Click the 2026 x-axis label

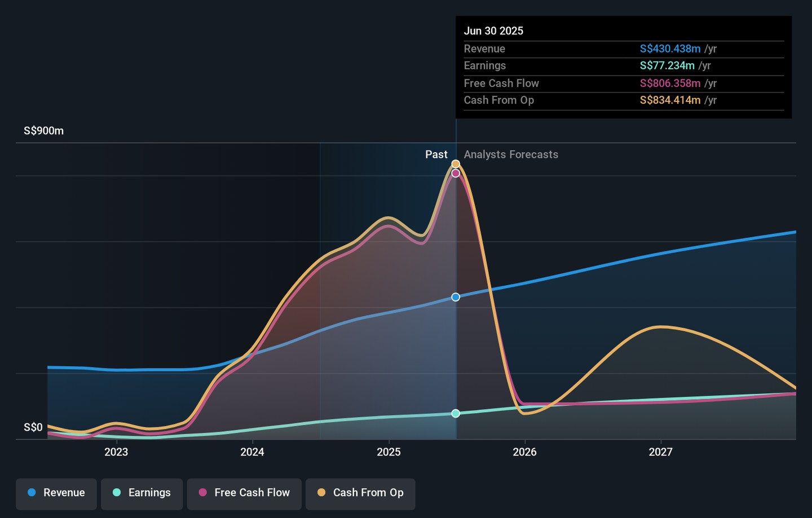pos(524,452)
